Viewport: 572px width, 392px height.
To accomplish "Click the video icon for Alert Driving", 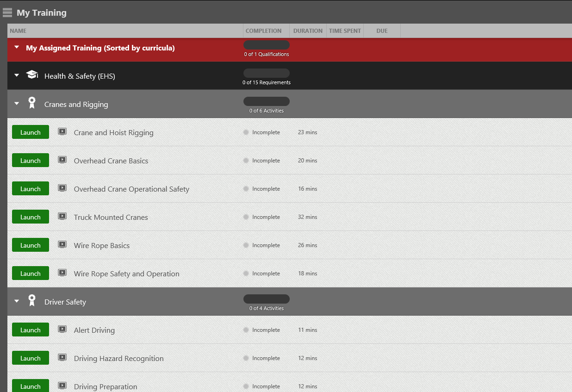I will [62, 330].
